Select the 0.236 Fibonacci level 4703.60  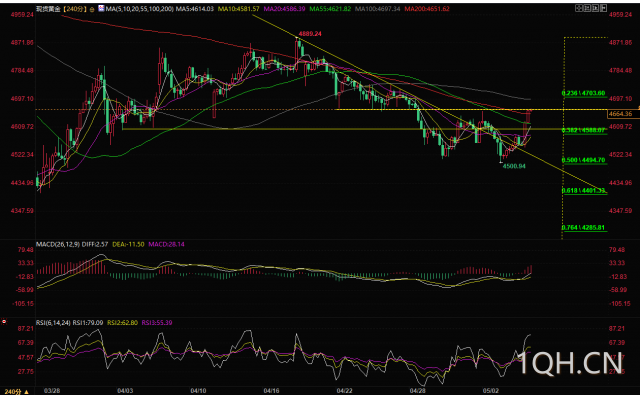coord(583,93)
